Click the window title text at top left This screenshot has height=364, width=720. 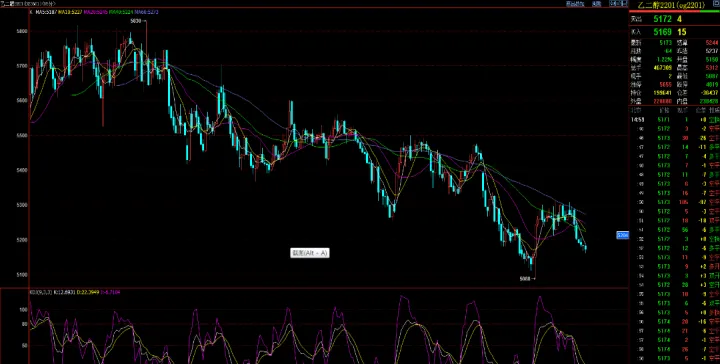(27, 3)
